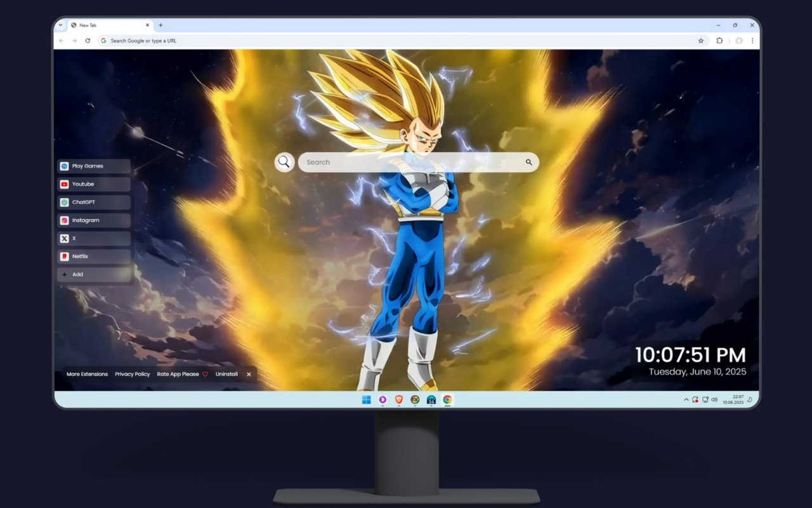Open the Play Games shortcut
812x508 pixels.
pos(94,166)
